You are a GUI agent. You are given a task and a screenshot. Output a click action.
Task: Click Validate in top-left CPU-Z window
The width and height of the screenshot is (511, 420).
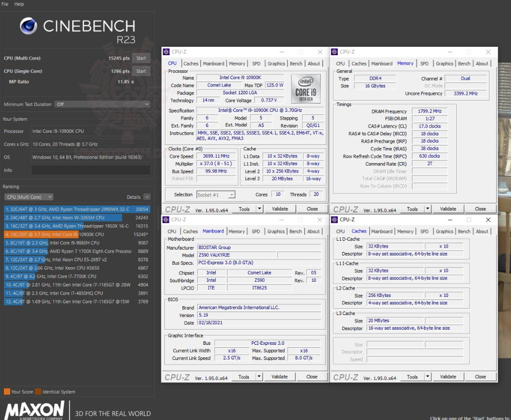280,209
